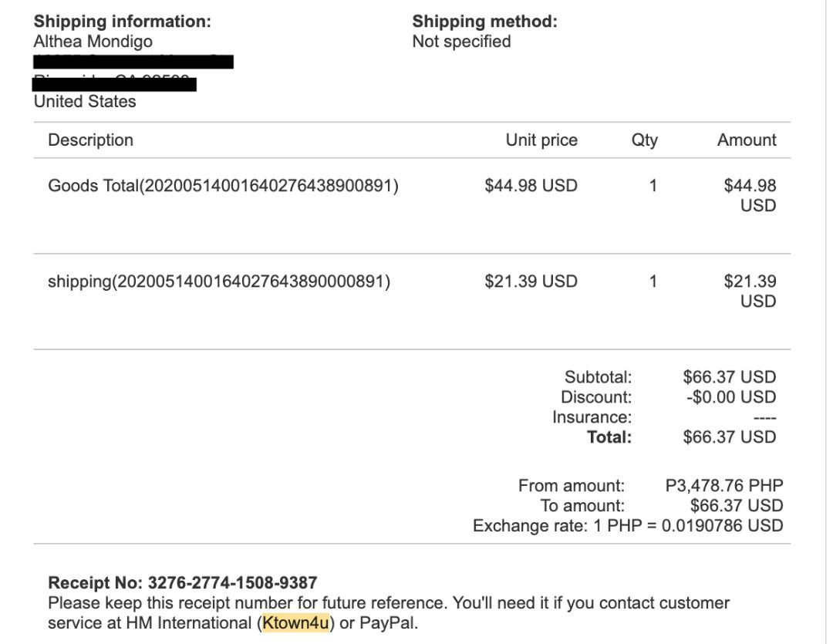Click the Description column header
The width and height of the screenshot is (833, 644).
click(90, 140)
